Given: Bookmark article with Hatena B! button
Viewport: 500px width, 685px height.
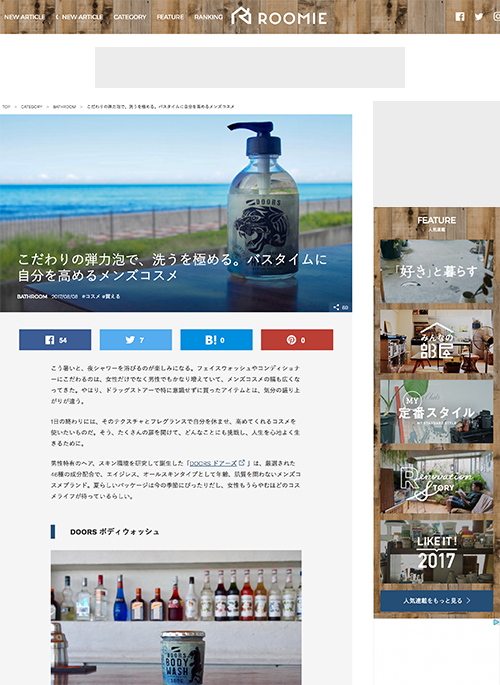Looking at the screenshot, I should [x=217, y=339].
